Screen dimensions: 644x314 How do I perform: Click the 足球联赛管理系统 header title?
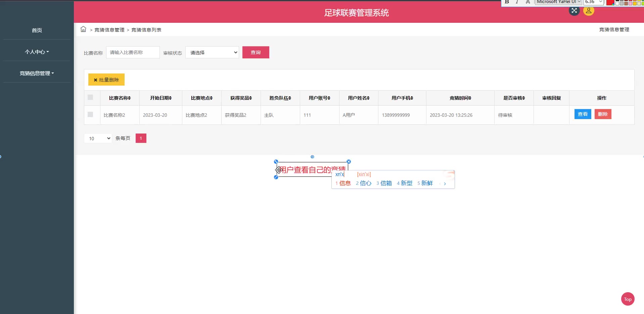pos(356,13)
